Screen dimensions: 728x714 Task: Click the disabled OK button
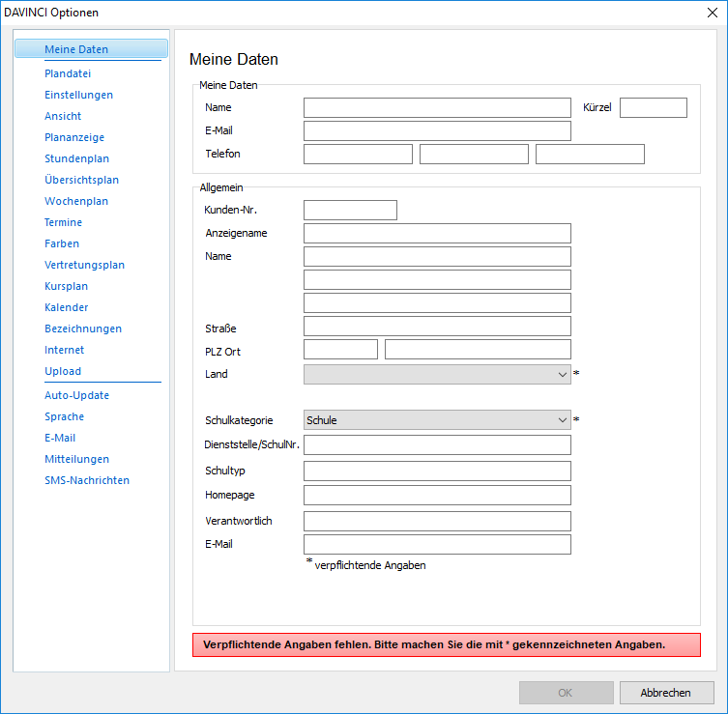[566, 693]
